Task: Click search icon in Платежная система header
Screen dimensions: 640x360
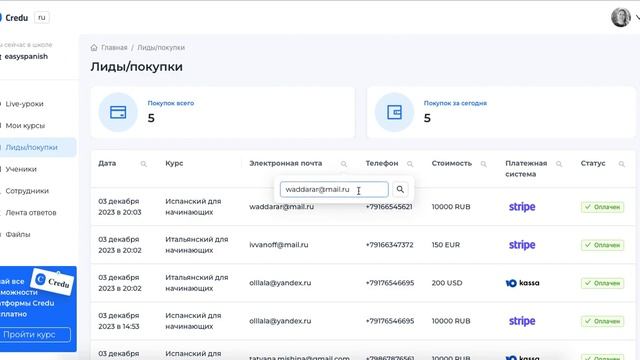Action: (559, 164)
